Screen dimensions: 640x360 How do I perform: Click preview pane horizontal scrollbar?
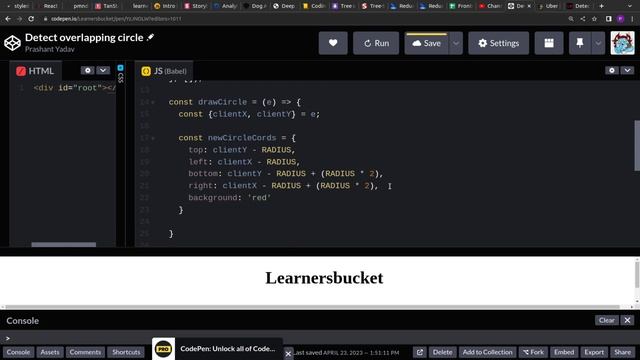point(312,307)
